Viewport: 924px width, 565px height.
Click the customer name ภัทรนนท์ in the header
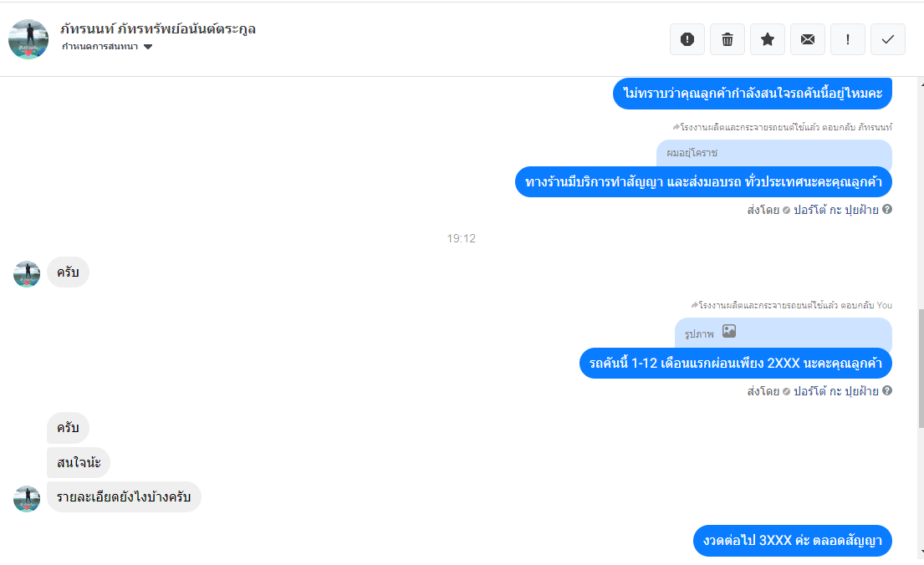pyautogui.click(x=158, y=29)
